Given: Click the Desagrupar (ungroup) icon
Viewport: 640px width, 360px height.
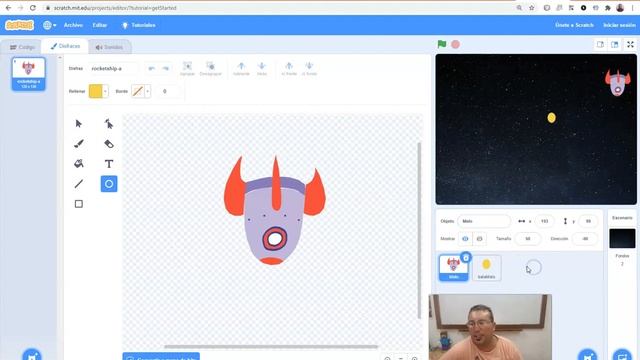Looking at the screenshot, I should coord(210,68).
